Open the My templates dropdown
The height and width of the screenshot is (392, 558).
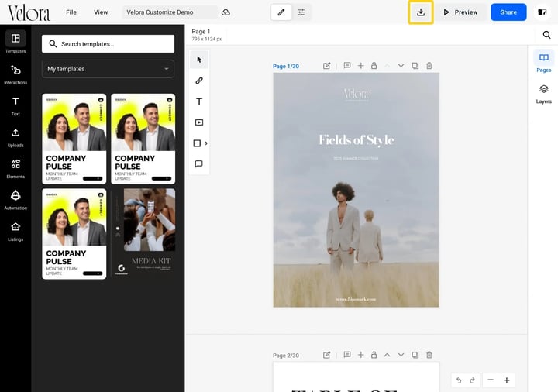pyautogui.click(x=108, y=69)
